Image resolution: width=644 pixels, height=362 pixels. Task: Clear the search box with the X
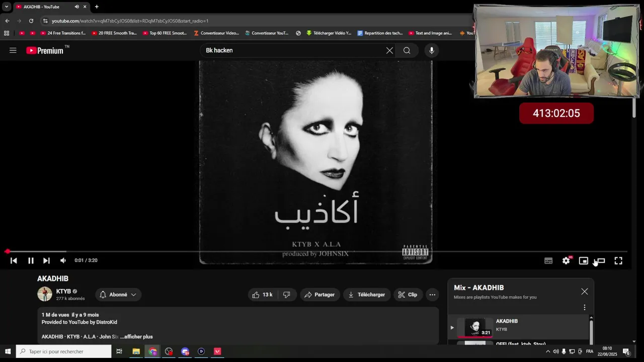[389, 50]
